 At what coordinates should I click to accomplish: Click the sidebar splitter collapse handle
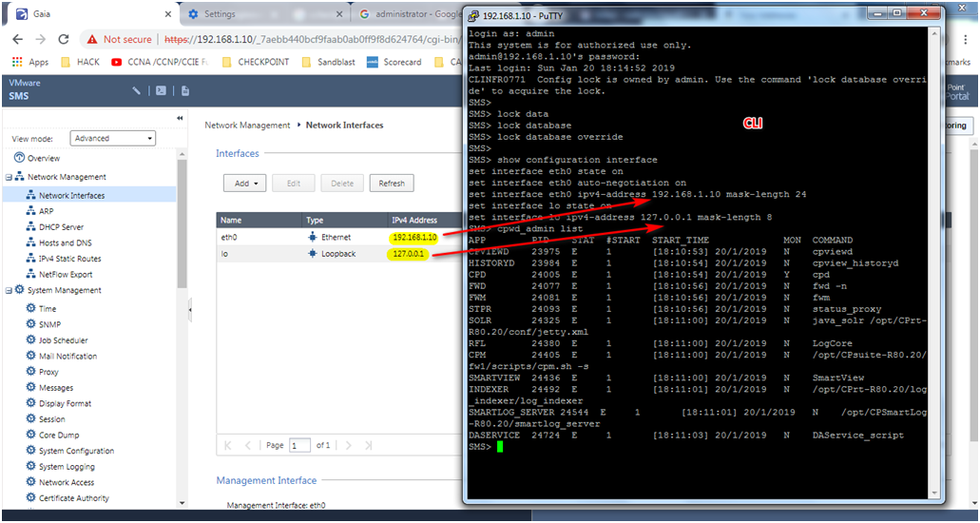[190, 310]
